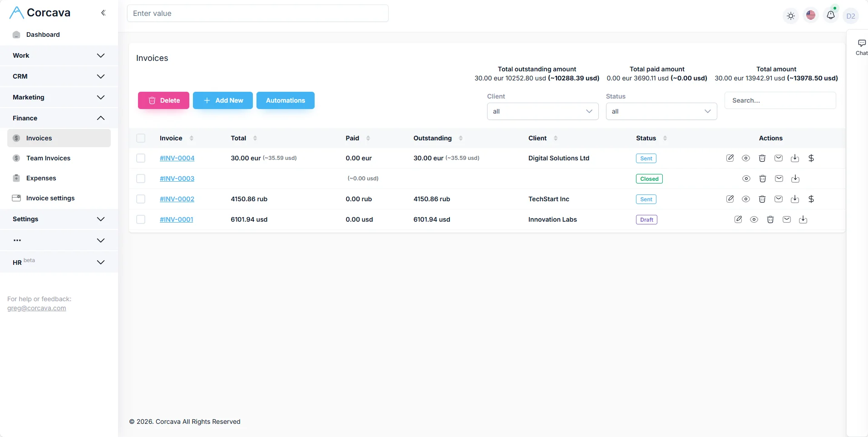Image resolution: width=868 pixels, height=437 pixels.
Task: Click the invoice Search field
Action: [x=780, y=100]
